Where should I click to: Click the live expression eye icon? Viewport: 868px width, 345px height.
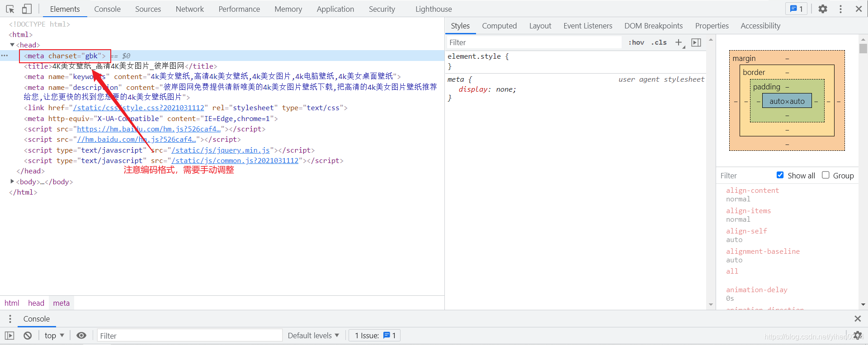pyautogui.click(x=81, y=336)
